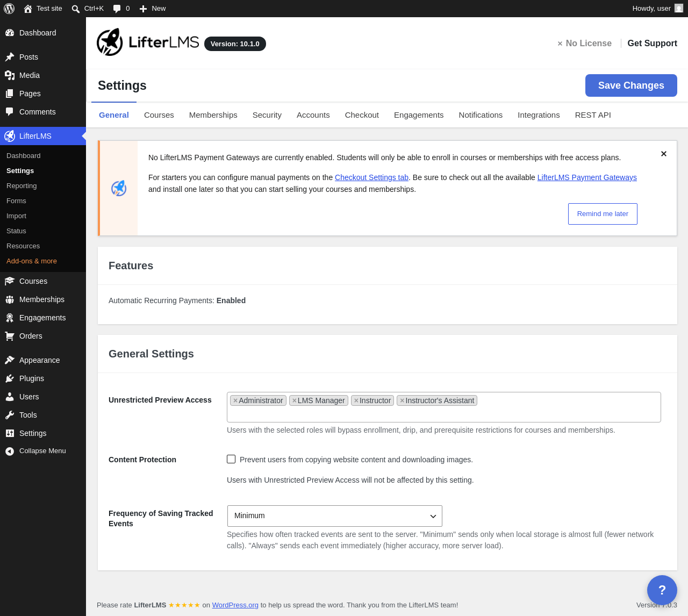Image resolution: width=688 pixels, height=616 pixels.
Task: Remove the LMS Manager role tag
Action: 294,401
